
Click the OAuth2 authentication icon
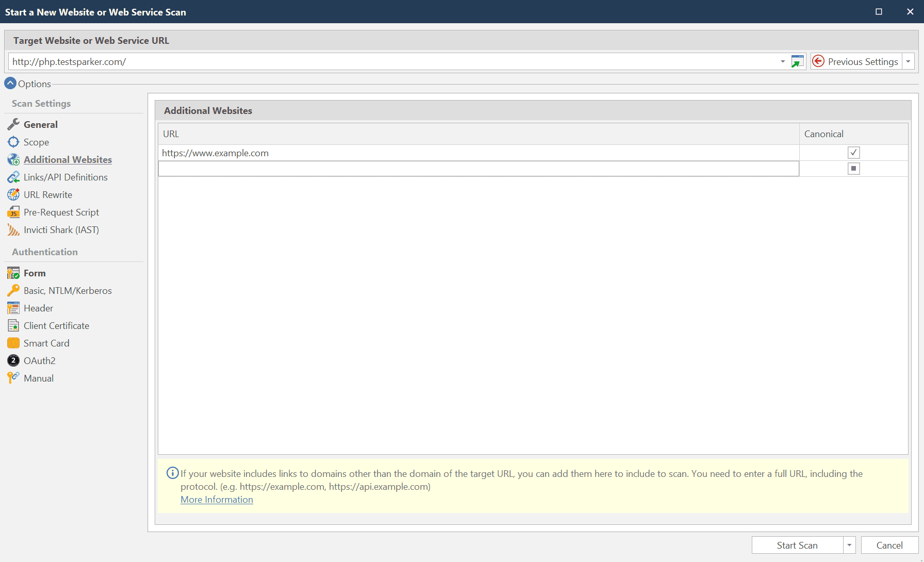tap(13, 360)
